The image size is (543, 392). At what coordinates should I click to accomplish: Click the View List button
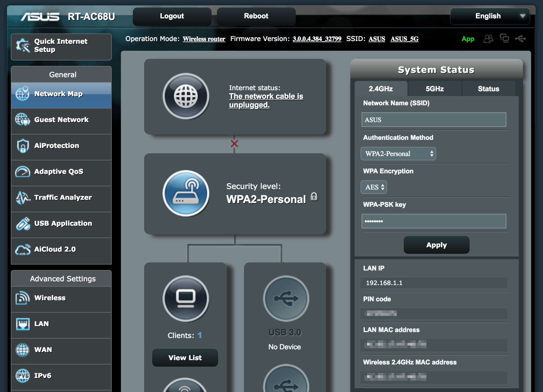(185, 358)
